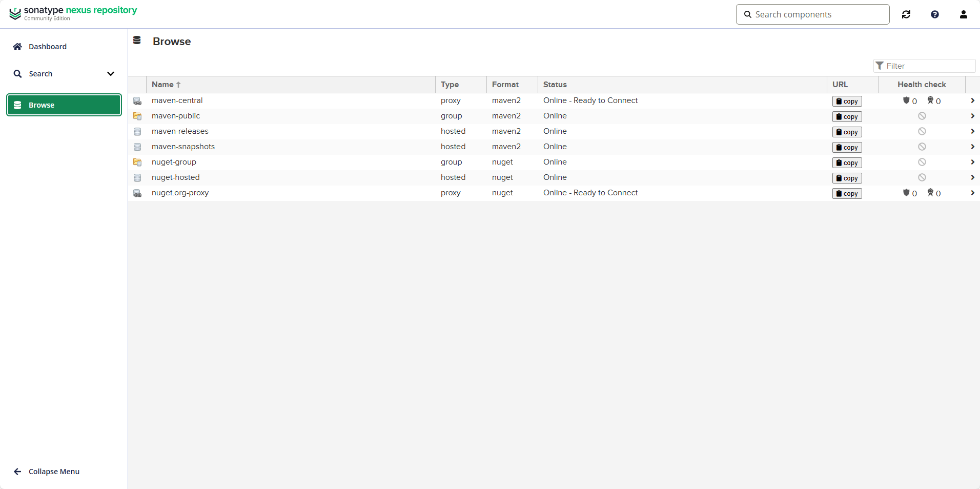
Task: Expand the Search menu chevron
Action: pos(110,74)
